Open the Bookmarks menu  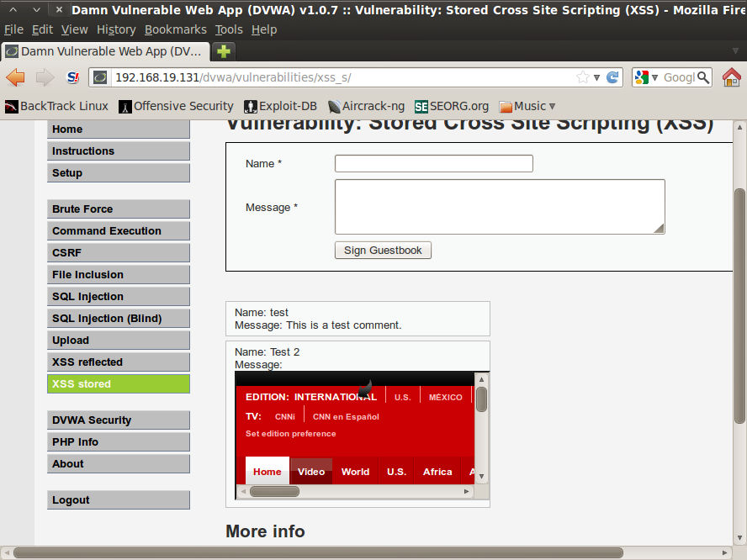[176, 29]
